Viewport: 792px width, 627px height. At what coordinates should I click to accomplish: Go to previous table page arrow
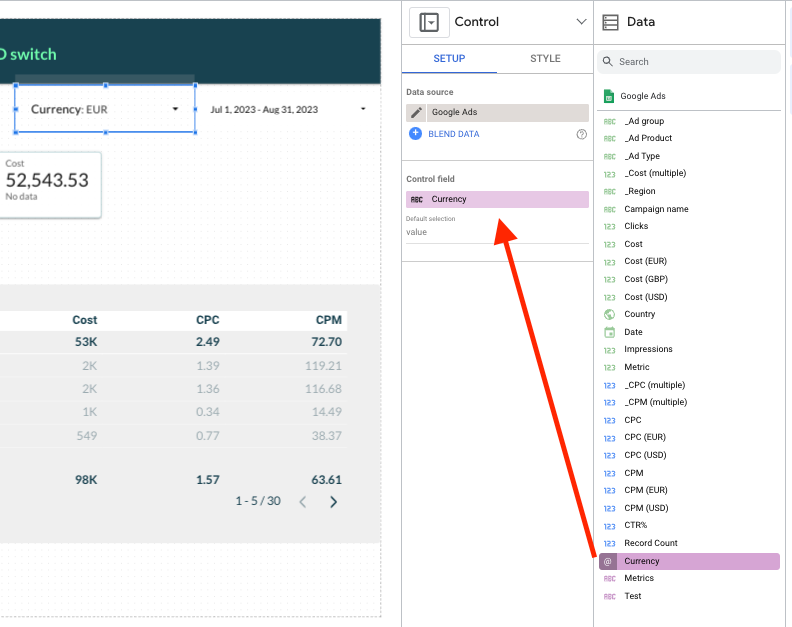coord(303,502)
